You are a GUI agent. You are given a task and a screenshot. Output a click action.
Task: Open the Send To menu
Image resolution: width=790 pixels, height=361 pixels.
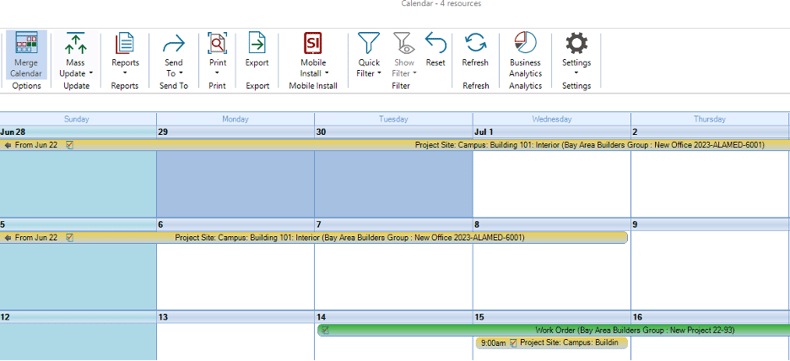point(173,54)
